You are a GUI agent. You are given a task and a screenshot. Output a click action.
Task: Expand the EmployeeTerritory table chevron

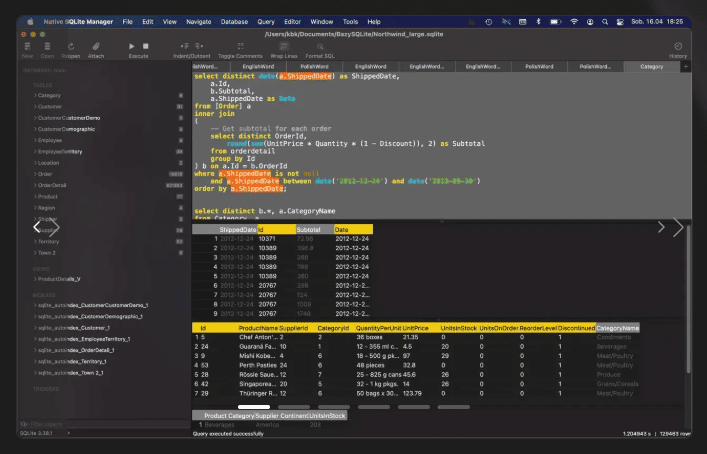pyautogui.click(x=35, y=152)
